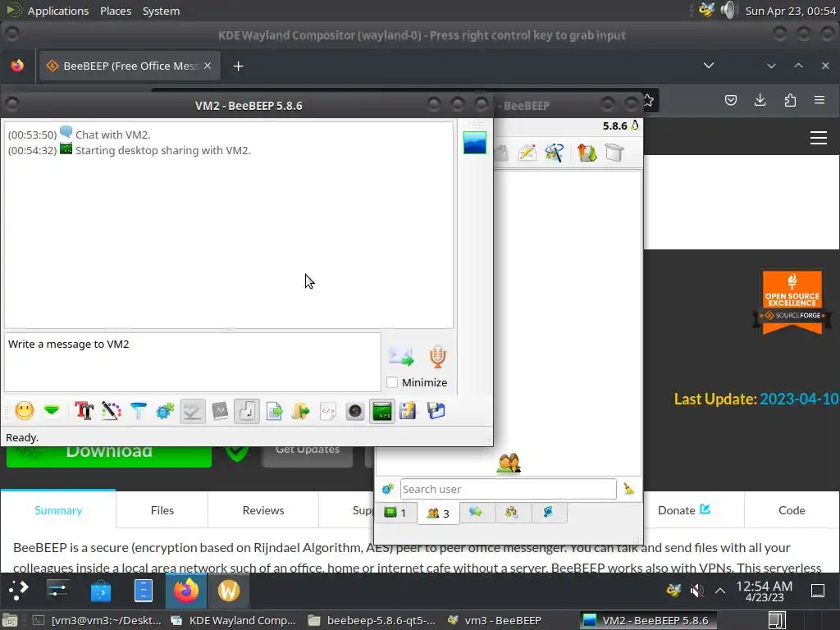Open the Reviews tab on the SourceForge page
The image size is (840, 630).
(263, 510)
